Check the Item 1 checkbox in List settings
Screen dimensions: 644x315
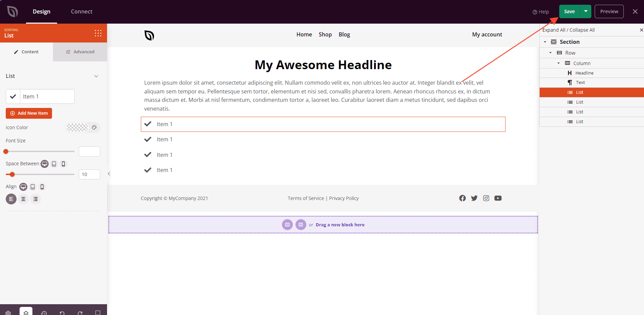click(x=12, y=96)
